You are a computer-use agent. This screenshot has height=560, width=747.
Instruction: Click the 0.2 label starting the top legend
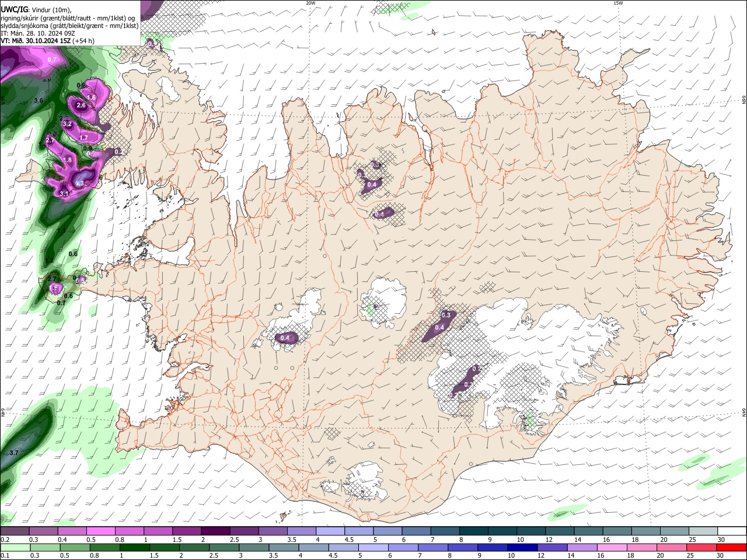point(4,540)
